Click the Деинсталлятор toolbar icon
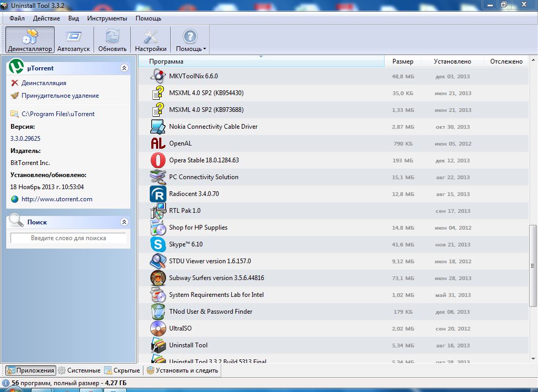The image size is (538, 392). click(x=30, y=37)
